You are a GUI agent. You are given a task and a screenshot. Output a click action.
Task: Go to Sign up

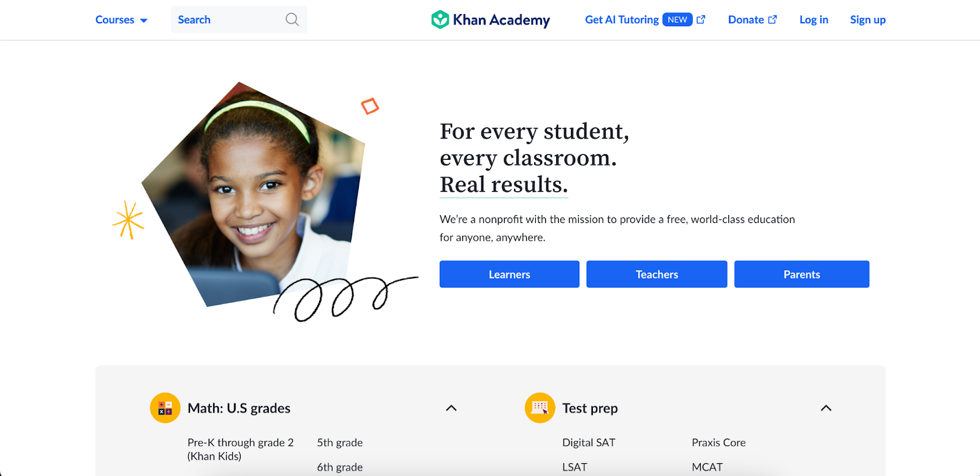tap(867, 20)
